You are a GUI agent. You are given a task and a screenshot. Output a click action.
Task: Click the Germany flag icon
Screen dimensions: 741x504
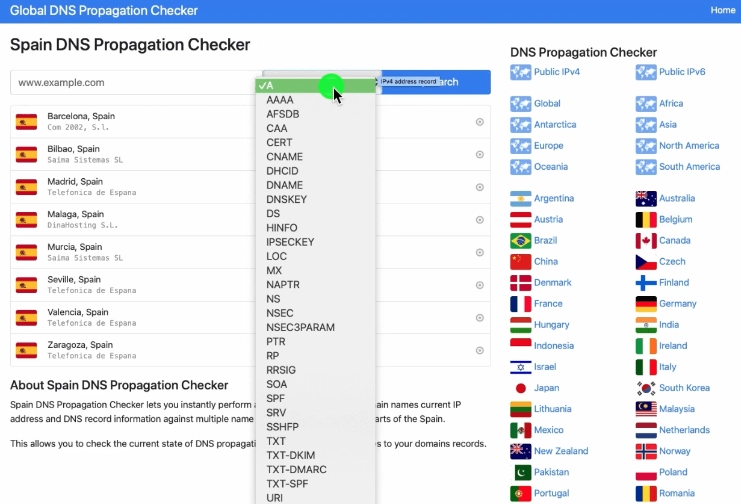click(x=646, y=304)
